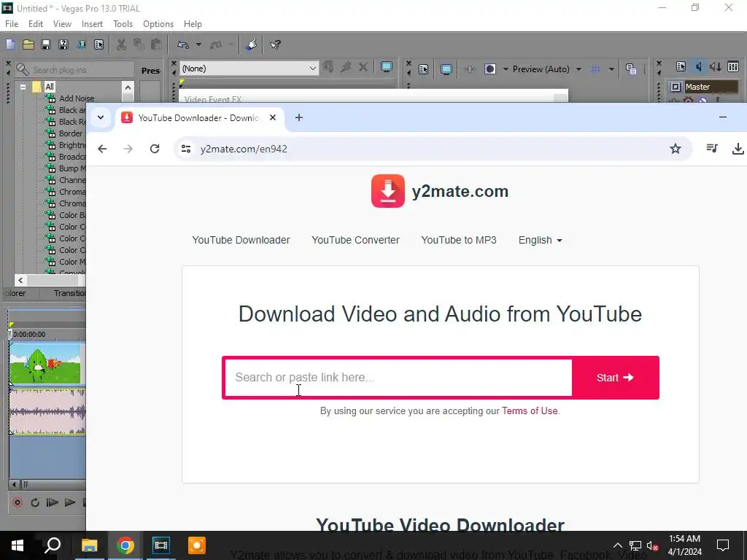Click the Paste clipboard icon

coord(156,44)
